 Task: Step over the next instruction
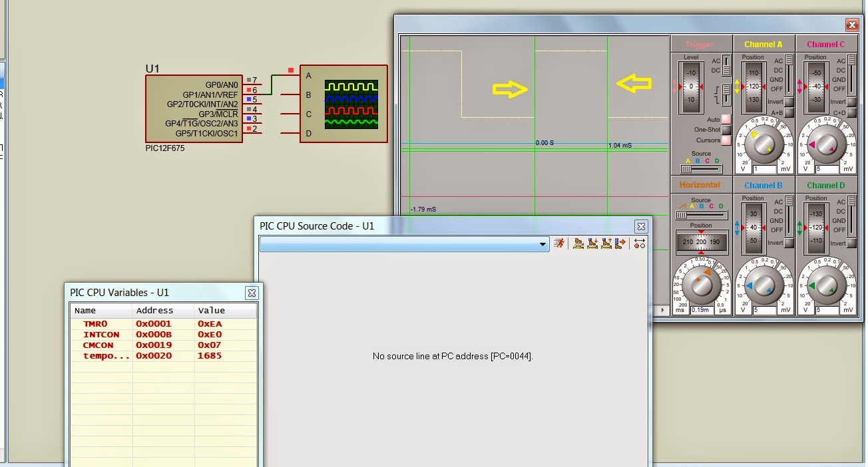[576, 243]
